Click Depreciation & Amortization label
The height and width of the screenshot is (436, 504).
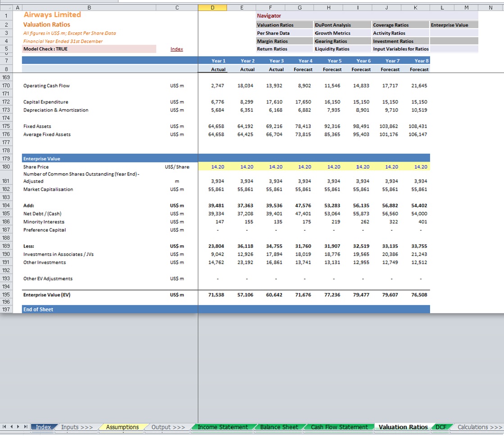pos(55,110)
